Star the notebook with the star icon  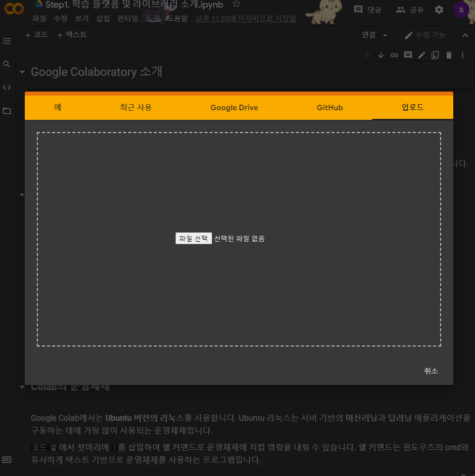coord(236,4)
